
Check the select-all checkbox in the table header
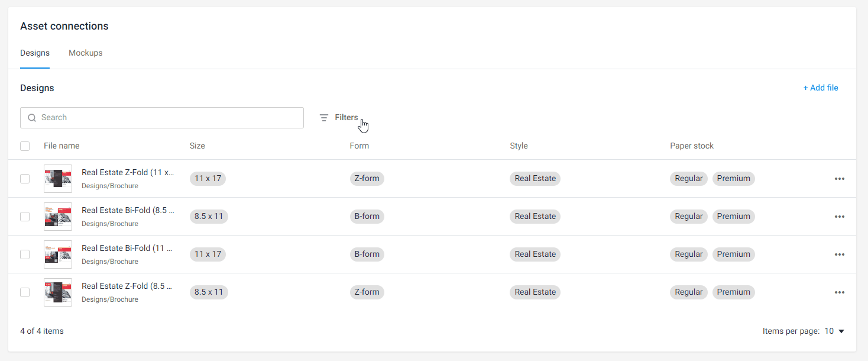[x=25, y=146]
